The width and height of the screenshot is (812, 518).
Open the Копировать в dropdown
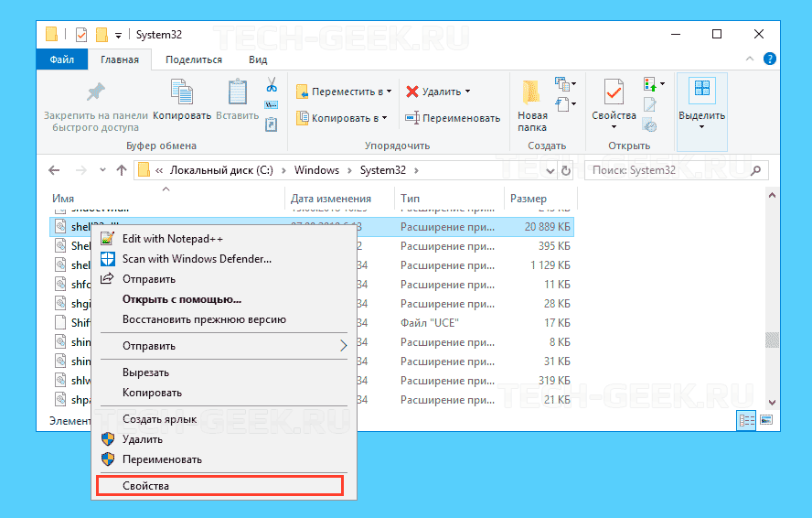point(342,118)
